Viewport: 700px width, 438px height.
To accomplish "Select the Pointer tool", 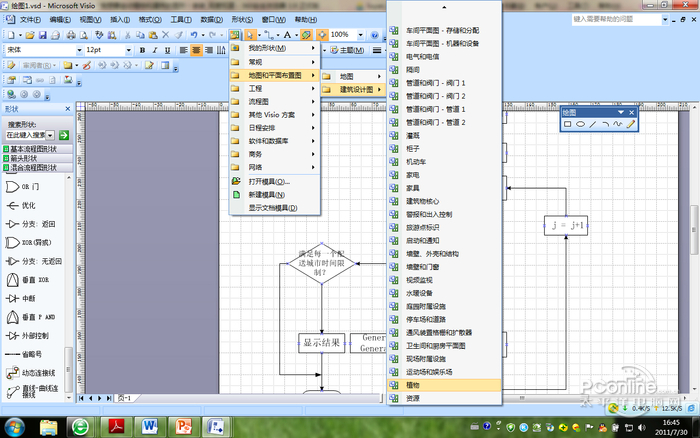I will pyautogui.click(x=250, y=35).
